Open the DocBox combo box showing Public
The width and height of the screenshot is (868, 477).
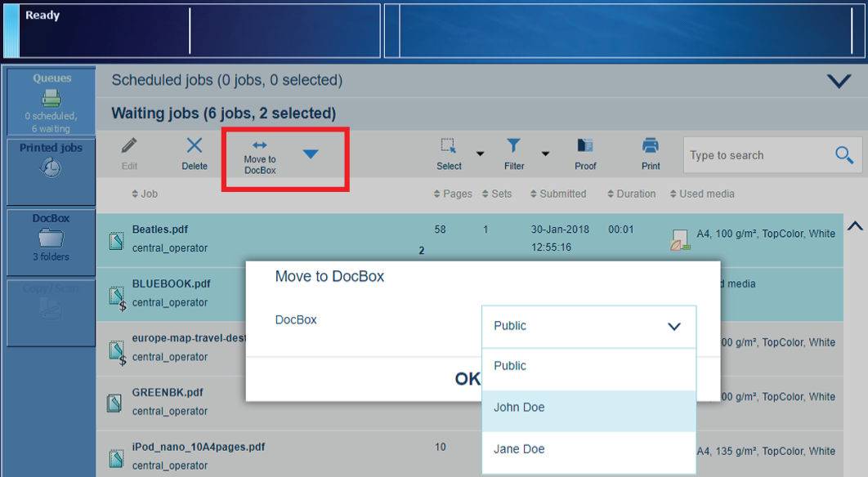(x=588, y=326)
